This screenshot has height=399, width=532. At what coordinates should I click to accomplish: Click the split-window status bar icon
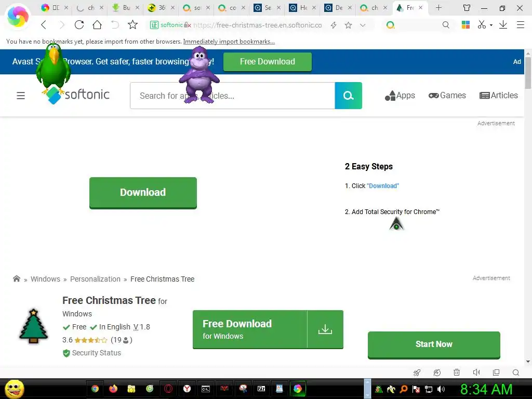pos(496,372)
